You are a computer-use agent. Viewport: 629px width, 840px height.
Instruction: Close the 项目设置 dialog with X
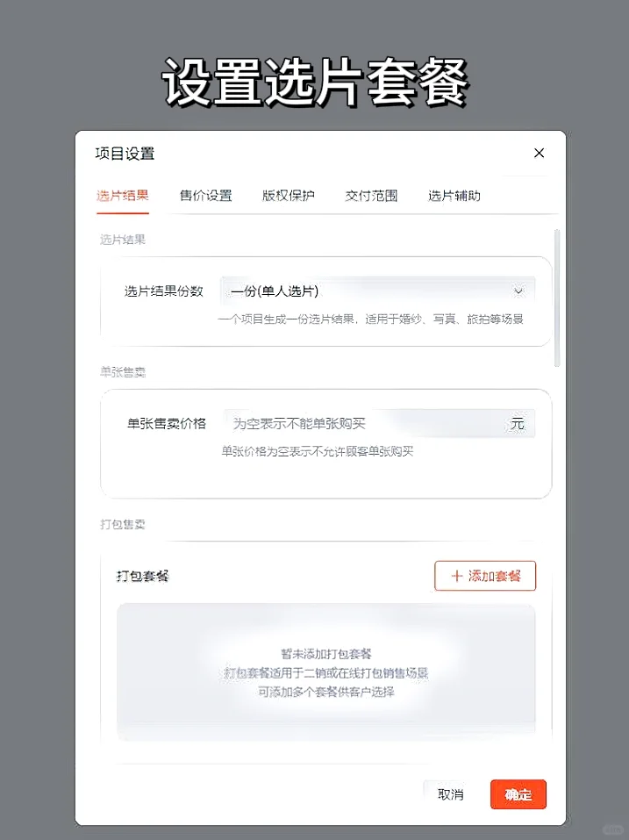(539, 154)
